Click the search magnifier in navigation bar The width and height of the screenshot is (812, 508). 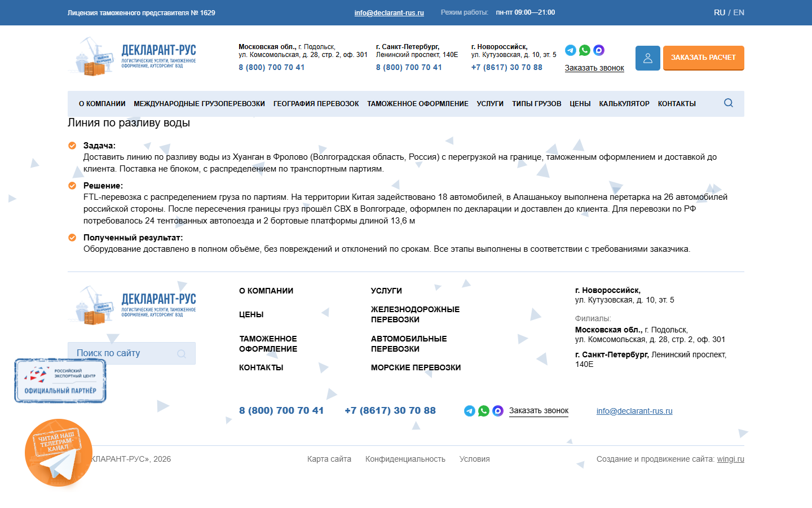coord(729,103)
